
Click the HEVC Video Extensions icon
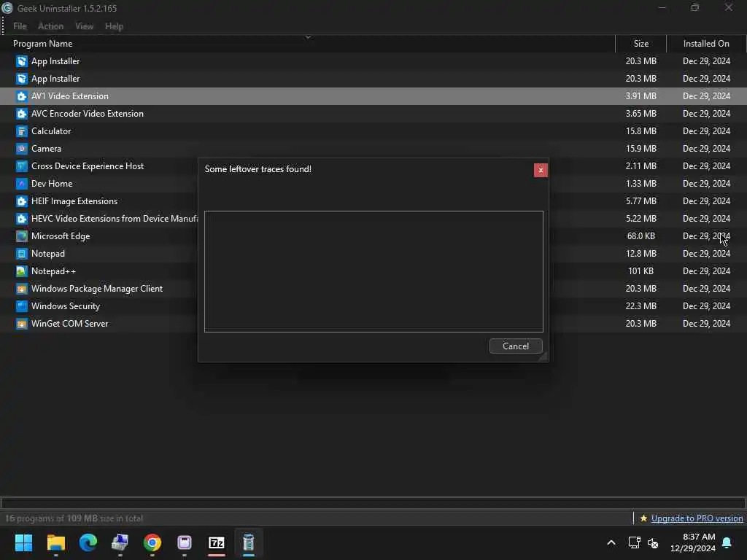tap(21, 219)
